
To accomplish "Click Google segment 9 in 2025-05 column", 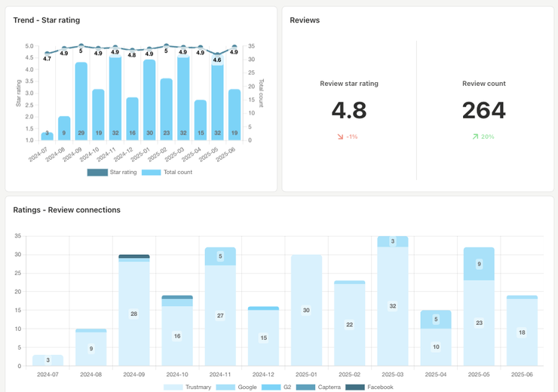I will 479,264.
